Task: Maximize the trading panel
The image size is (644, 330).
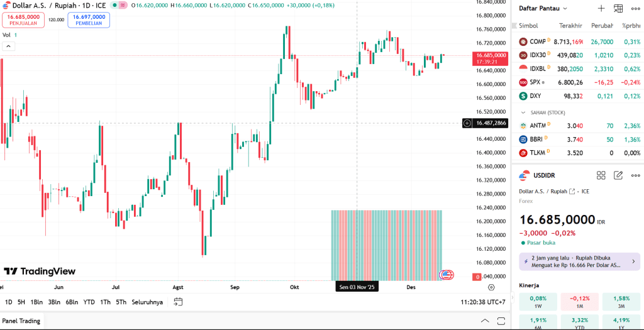Action: pos(501,321)
